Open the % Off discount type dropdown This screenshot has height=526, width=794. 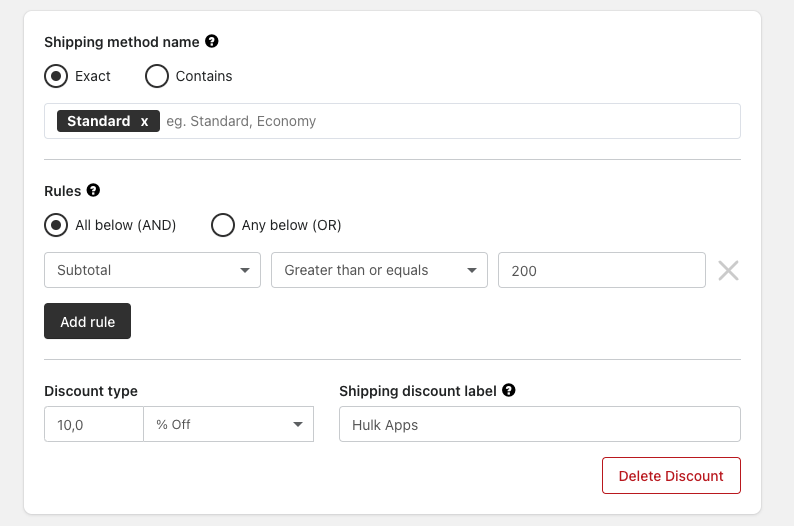[228, 424]
